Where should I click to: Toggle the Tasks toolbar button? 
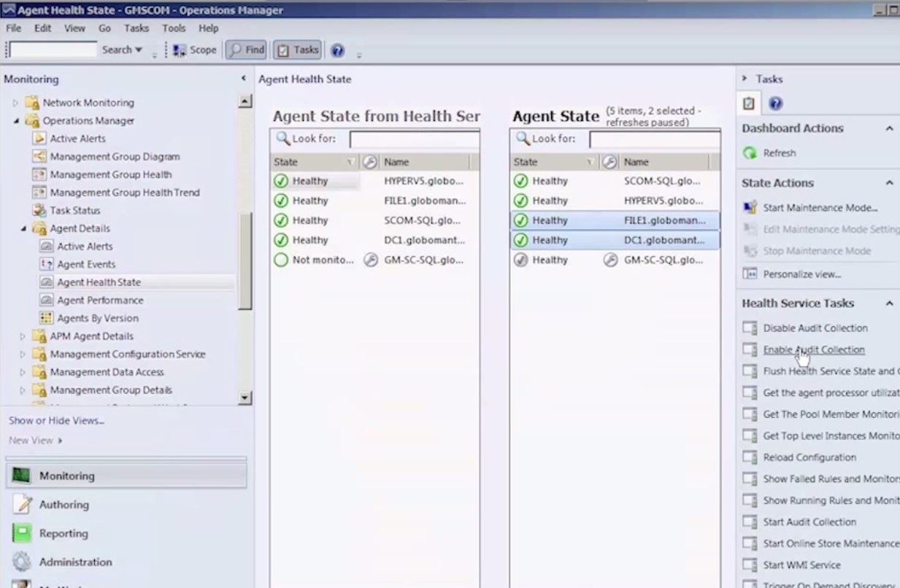click(297, 50)
